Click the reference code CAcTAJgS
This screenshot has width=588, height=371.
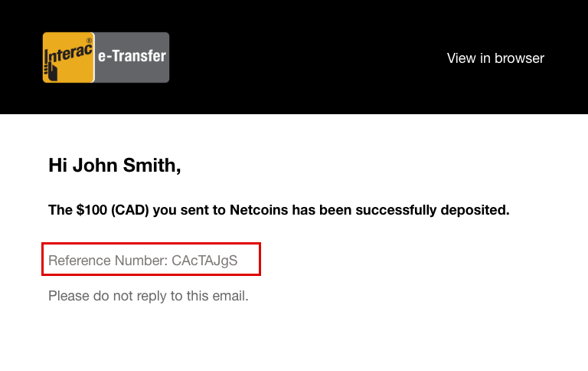[204, 261]
